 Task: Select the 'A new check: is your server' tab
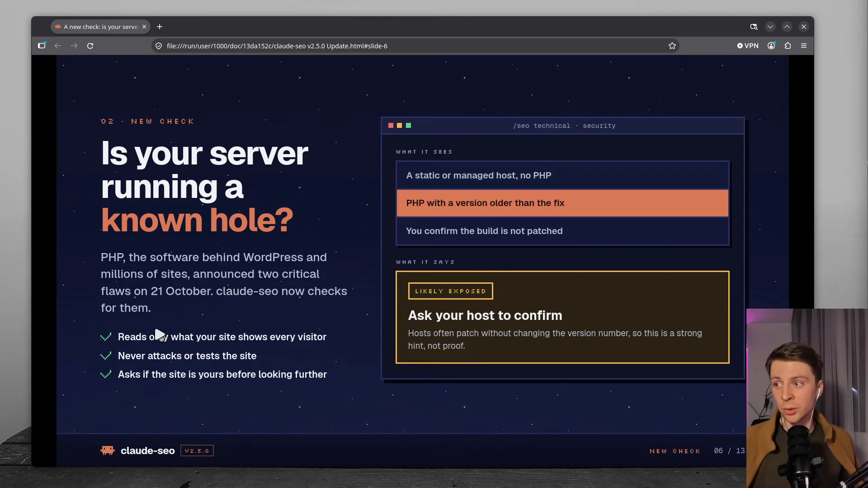(x=100, y=27)
